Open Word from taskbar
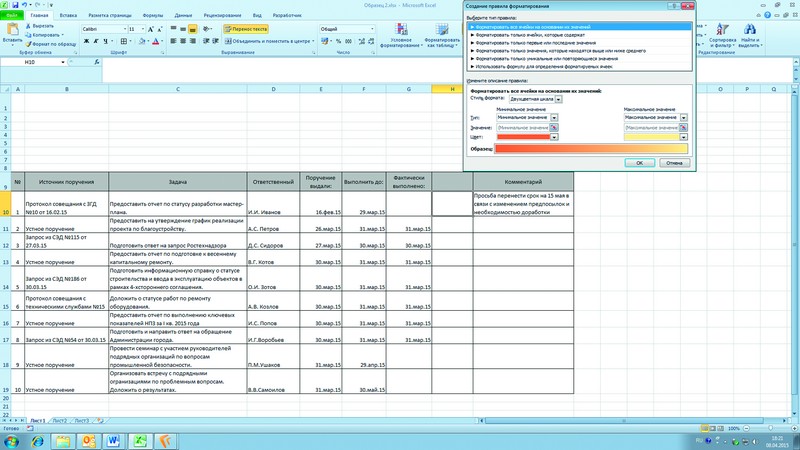The width and height of the screenshot is (800, 450). tap(113, 441)
